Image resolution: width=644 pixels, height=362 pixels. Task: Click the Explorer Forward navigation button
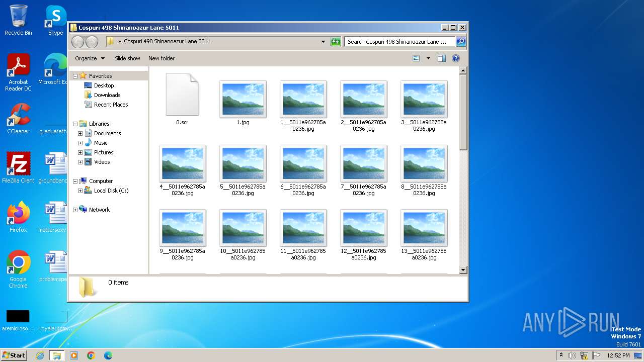point(92,42)
